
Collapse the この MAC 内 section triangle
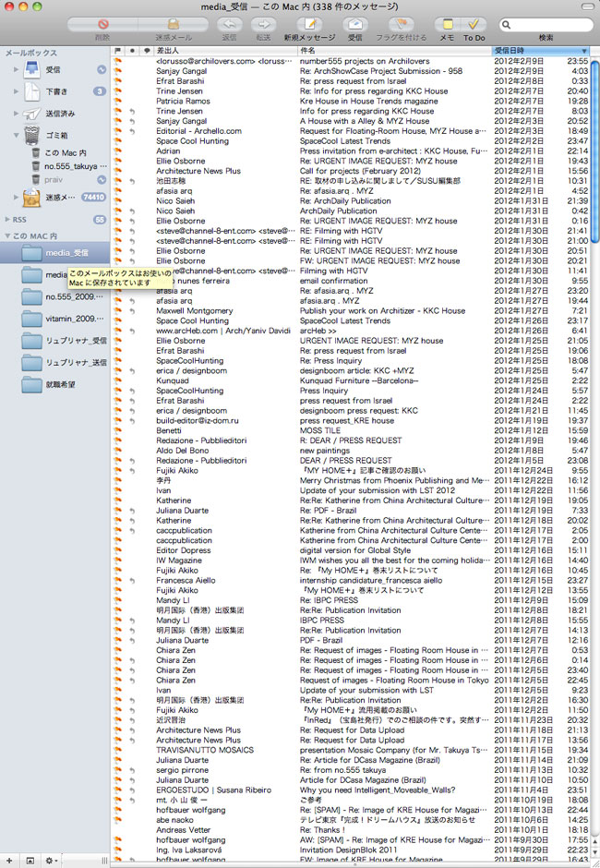coord(7,235)
